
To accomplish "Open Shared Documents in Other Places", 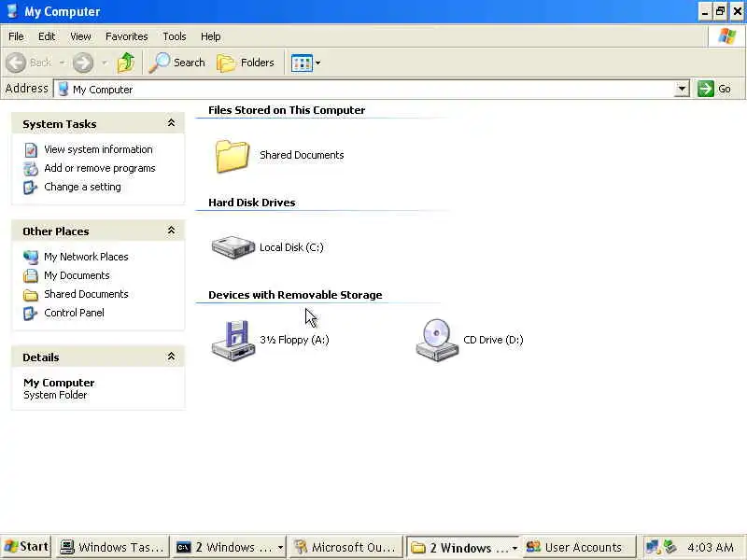I will (x=86, y=294).
